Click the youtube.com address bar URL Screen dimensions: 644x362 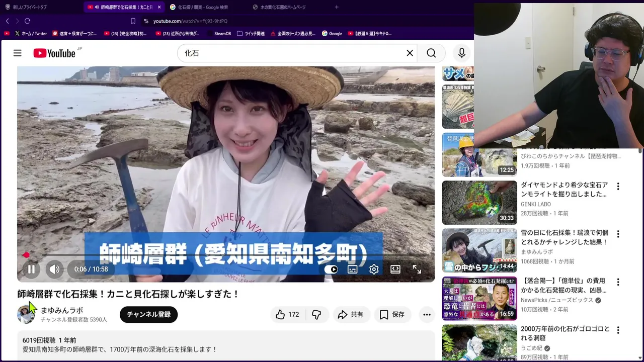click(x=190, y=21)
